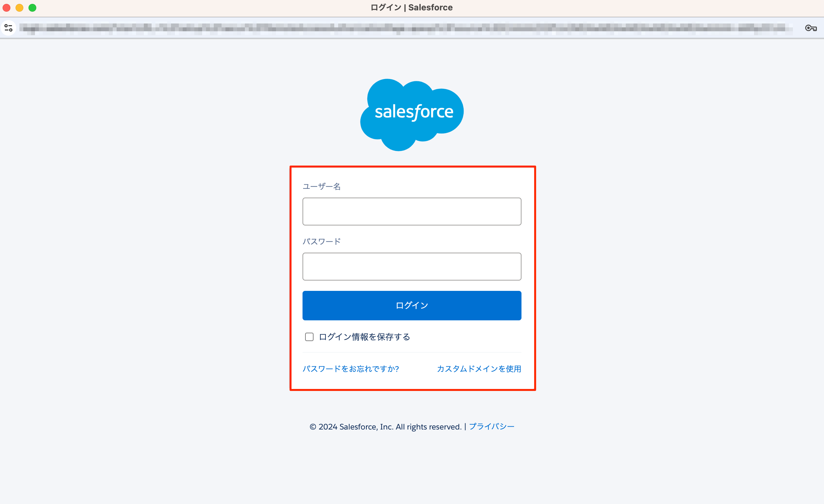This screenshot has height=504, width=824.
Task: Minimize the window with the yellow button
Action: pyautogui.click(x=20, y=8)
